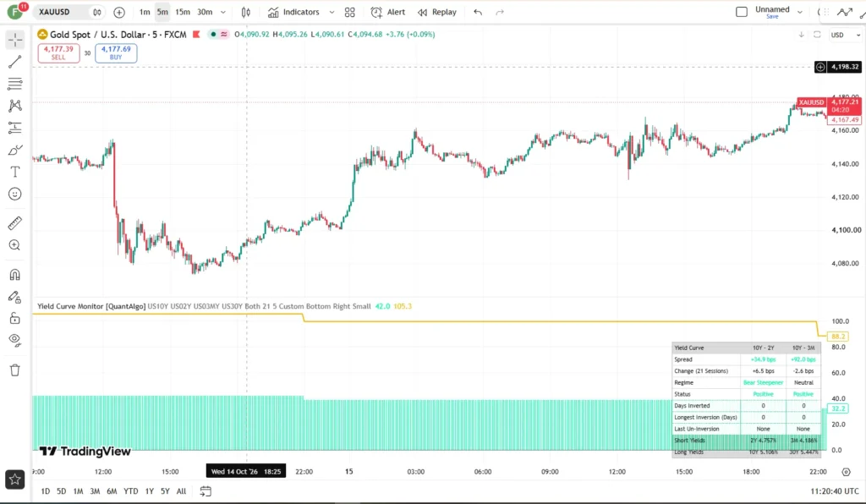Select the YTD date range

coord(131,490)
